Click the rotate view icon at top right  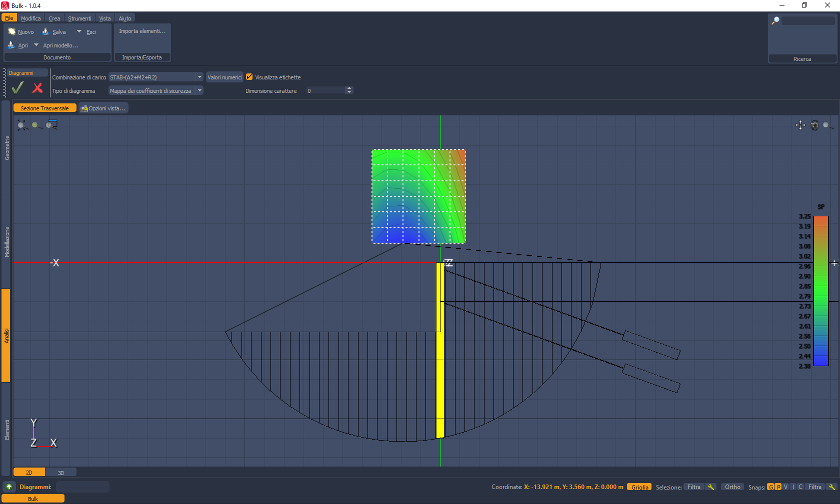(814, 125)
